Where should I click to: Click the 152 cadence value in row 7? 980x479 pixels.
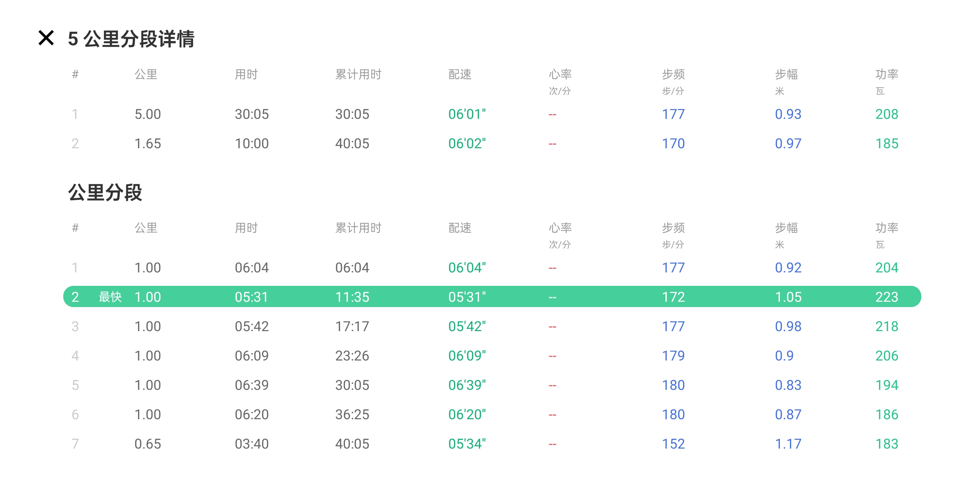click(673, 444)
